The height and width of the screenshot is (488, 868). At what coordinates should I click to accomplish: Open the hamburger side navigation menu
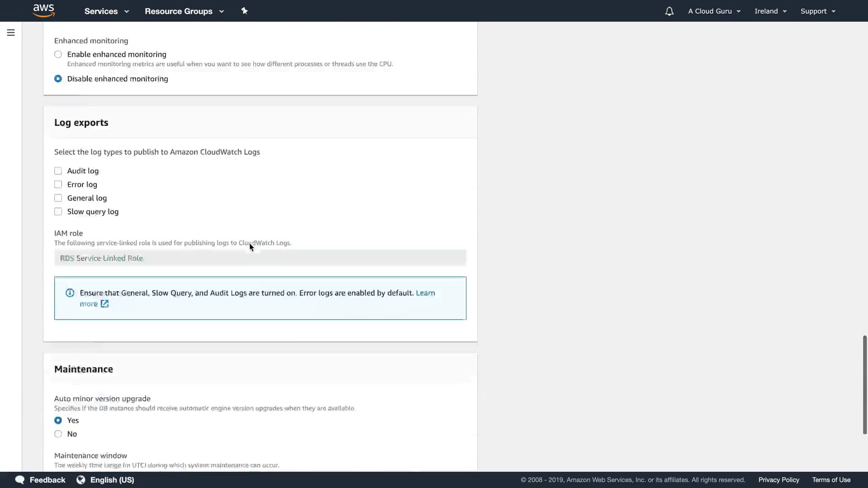point(11,33)
